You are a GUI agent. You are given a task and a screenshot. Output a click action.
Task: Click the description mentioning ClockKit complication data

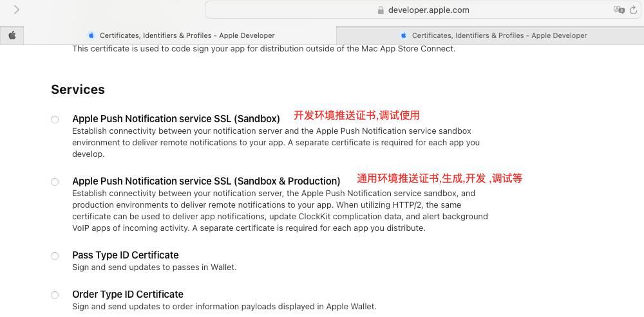(x=280, y=210)
